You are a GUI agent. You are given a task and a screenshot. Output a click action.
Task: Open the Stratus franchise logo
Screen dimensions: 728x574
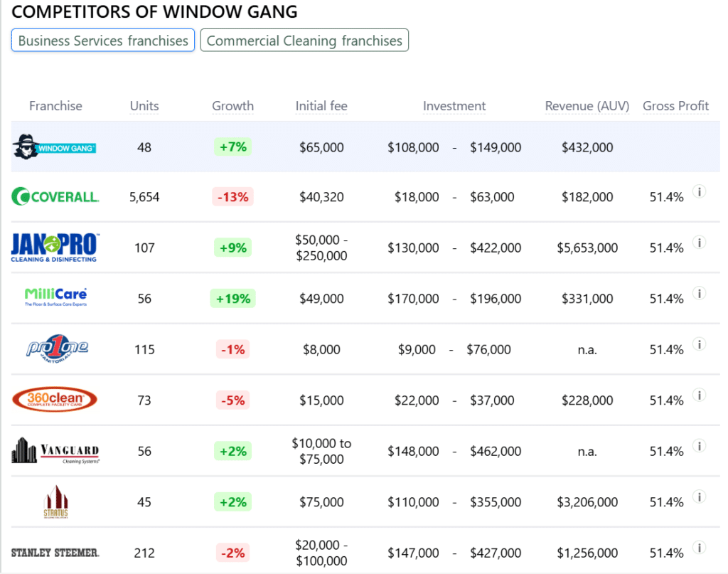click(x=55, y=501)
